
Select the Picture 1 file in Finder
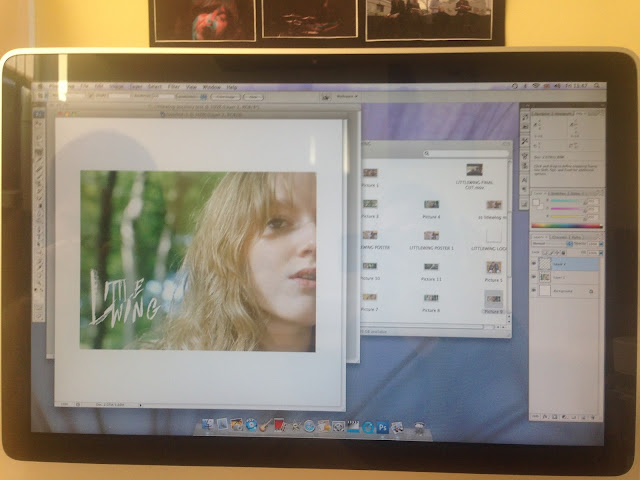[370, 178]
